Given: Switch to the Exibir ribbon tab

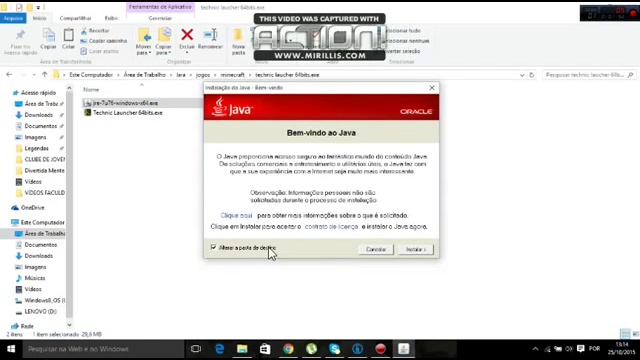Looking at the screenshot, I should point(111,18).
